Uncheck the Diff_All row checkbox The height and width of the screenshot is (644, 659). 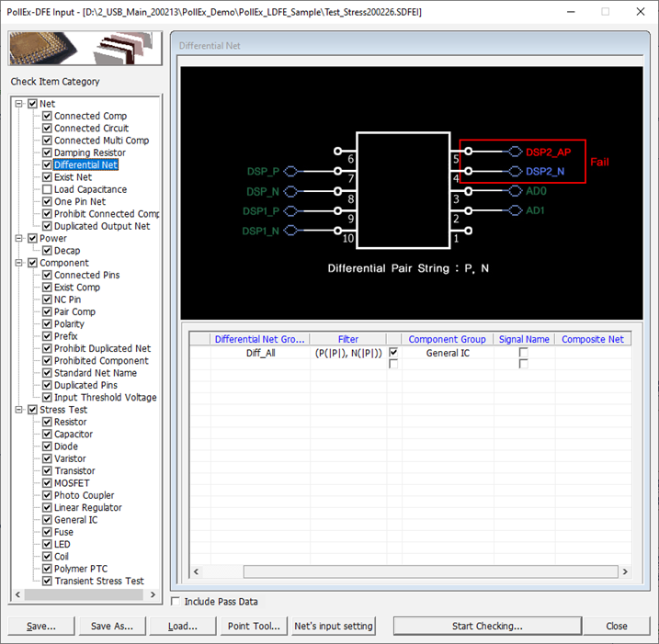pyautogui.click(x=393, y=353)
